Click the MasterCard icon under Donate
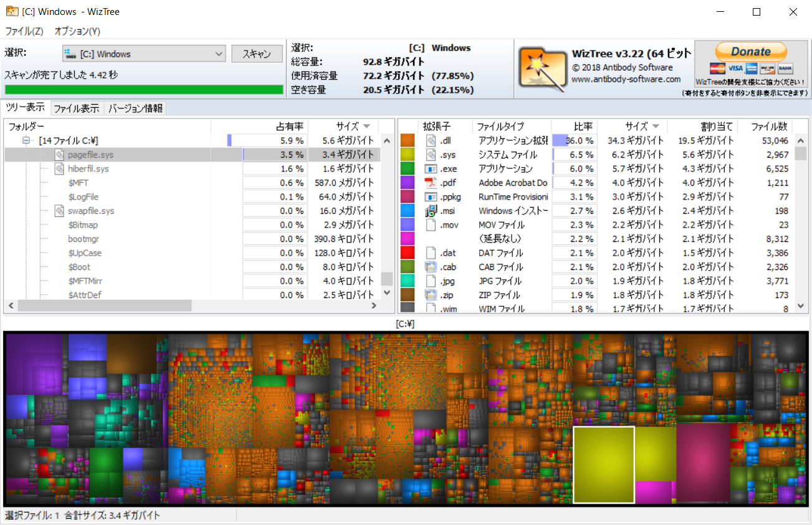Image resolution: width=812 pixels, height=525 pixels. click(717, 69)
